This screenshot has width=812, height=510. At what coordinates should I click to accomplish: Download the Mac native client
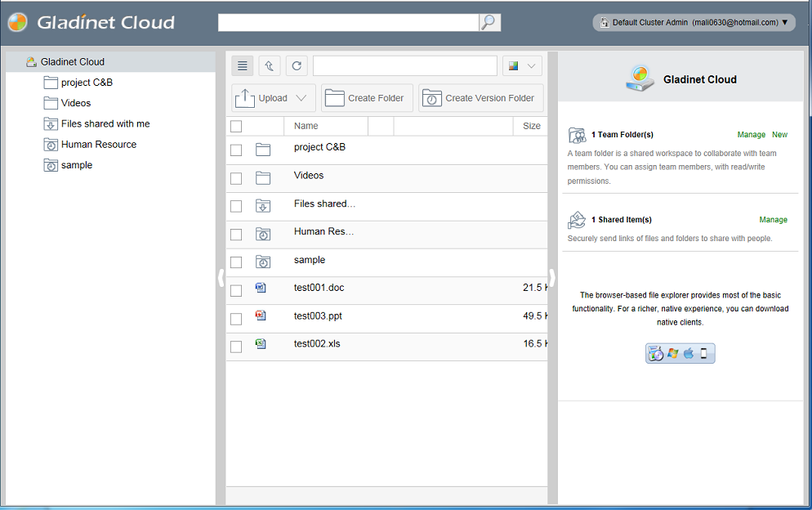(x=688, y=353)
